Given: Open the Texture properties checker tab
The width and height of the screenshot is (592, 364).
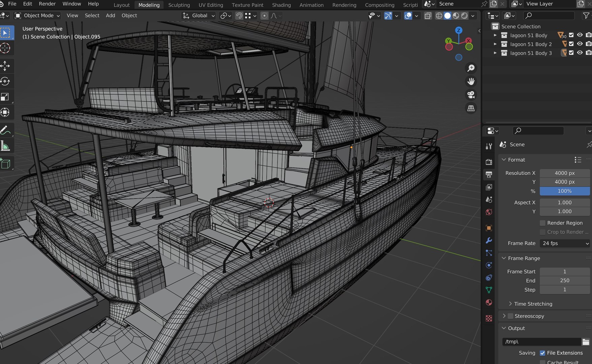Looking at the screenshot, I should pyautogui.click(x=489, y=318).
